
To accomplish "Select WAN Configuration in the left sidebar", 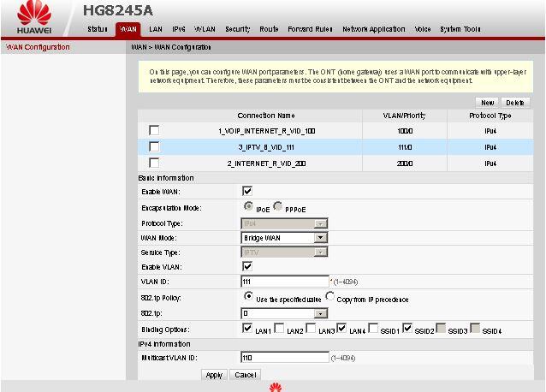I will tap(38, 47).
